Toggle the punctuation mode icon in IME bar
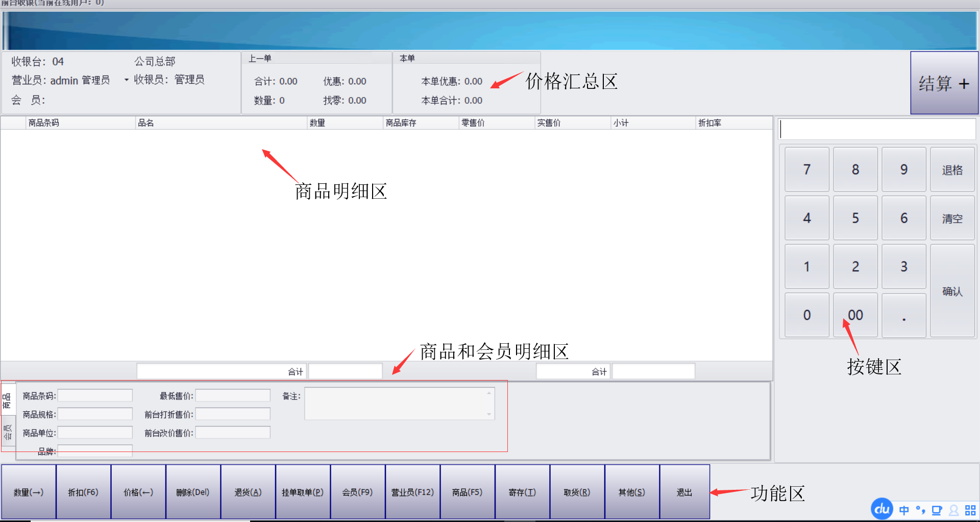 click(x=920, y=510)
